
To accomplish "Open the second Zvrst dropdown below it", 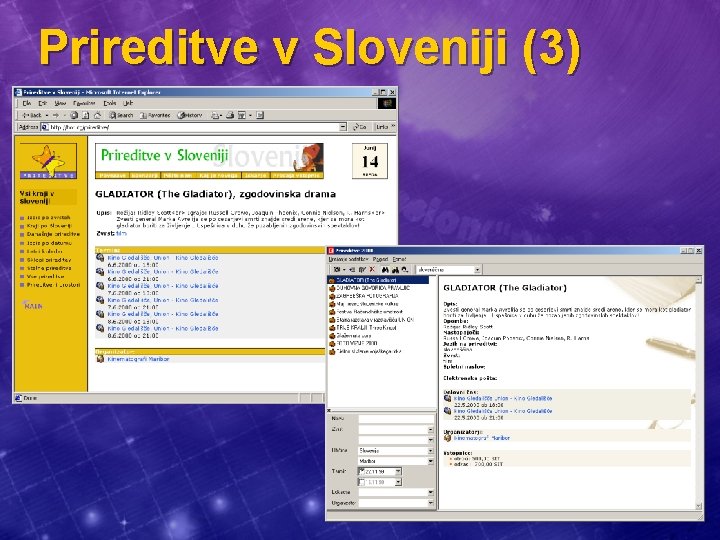I will tap(430, 440).
